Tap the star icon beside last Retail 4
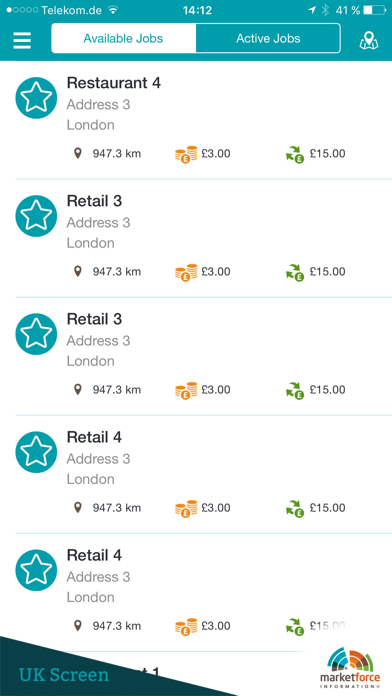This screenshot has height=696, width=392. (x=36, y=570)
